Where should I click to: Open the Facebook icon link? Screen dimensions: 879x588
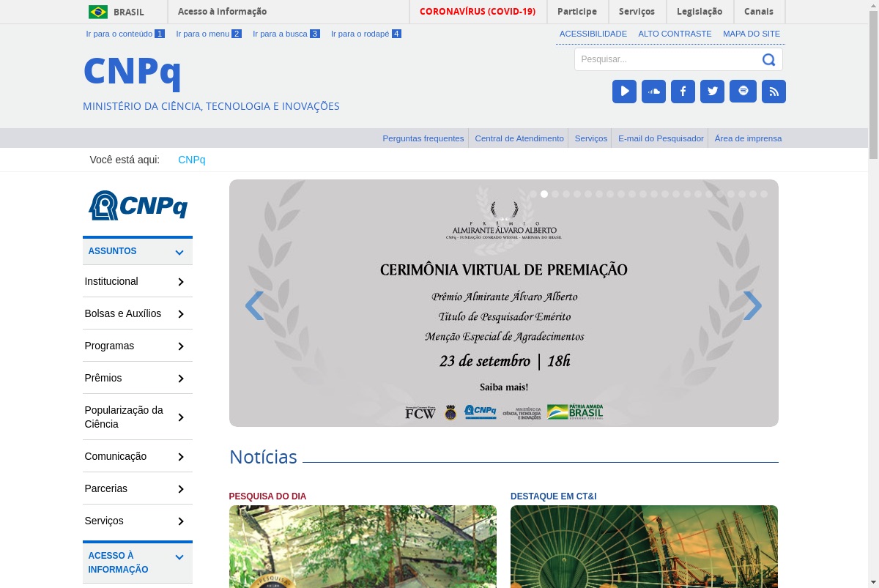click(x=683, y=92)
